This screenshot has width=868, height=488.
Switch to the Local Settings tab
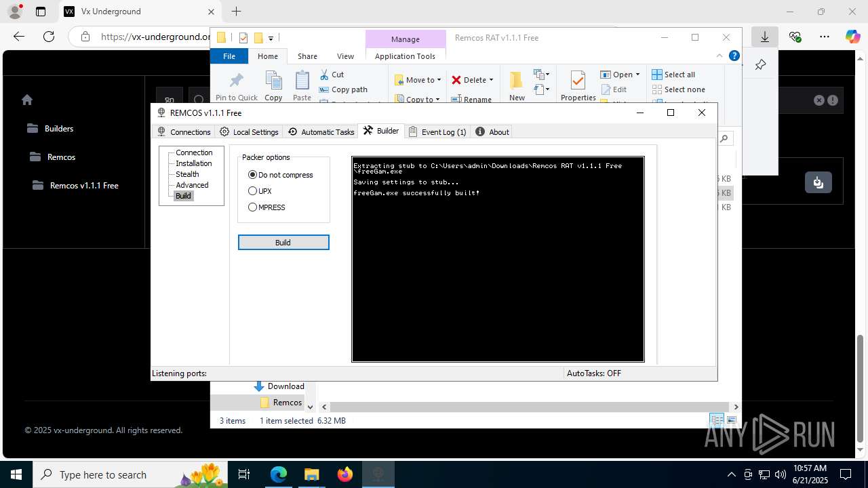coord(249,132)
